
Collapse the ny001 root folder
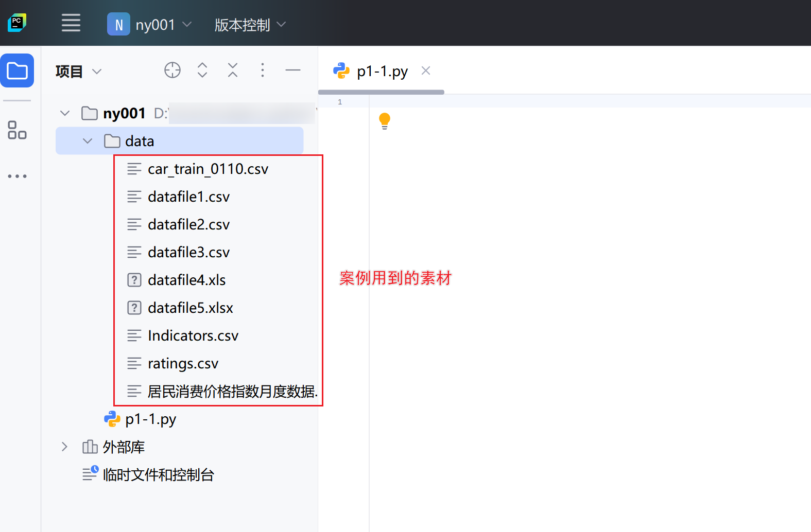65,113
